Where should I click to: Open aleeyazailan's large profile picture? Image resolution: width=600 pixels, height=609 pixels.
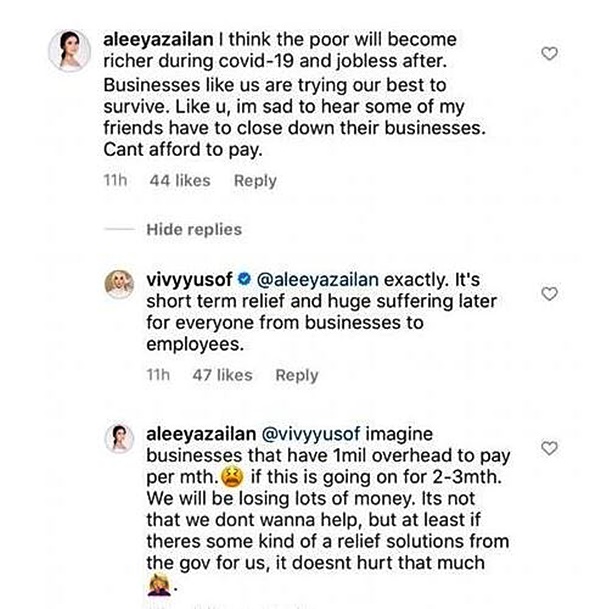[x=70, y=51]
